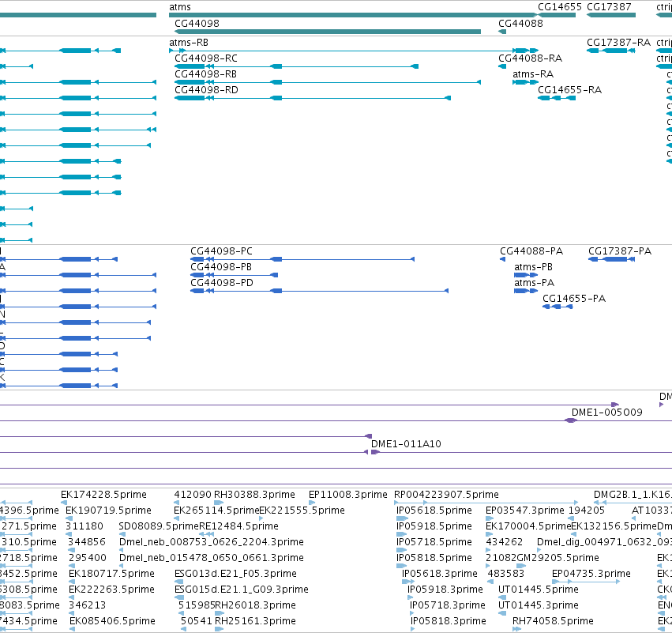Click EK085406.5prime label
The height and width of the screenshot is (633, 672).
pyautogui.click(x=112, y=621)
